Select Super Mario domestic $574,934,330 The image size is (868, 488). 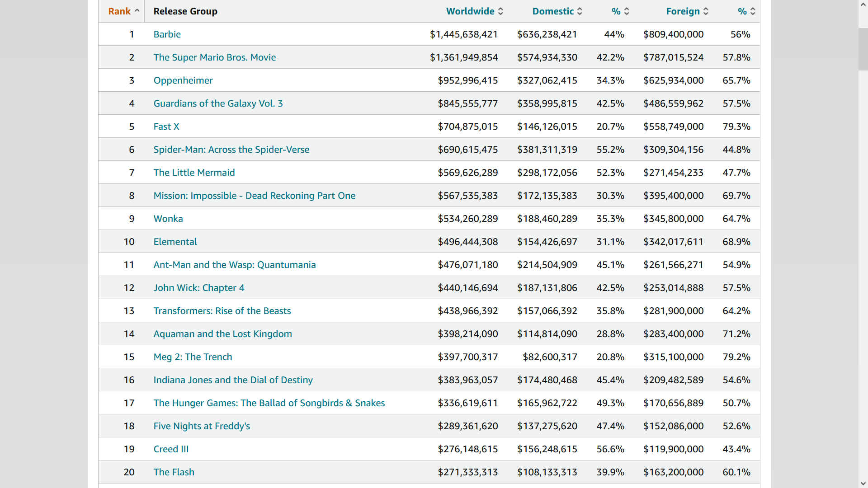[547, 57]
